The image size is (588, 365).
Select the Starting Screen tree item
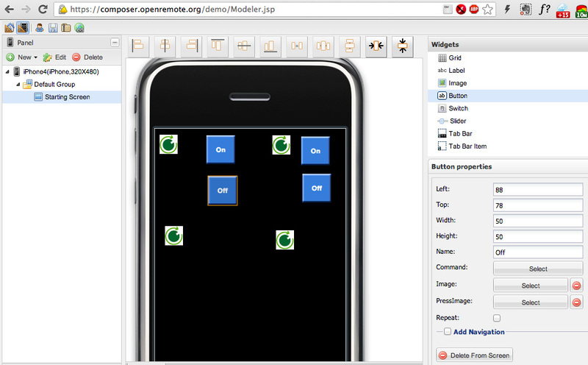click(x=62, y=97)
